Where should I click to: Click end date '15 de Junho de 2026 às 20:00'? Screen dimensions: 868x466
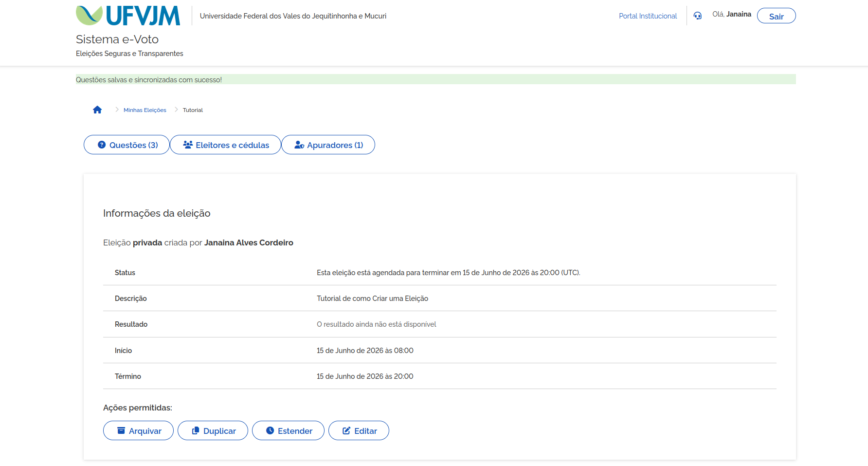coord(365,376)
